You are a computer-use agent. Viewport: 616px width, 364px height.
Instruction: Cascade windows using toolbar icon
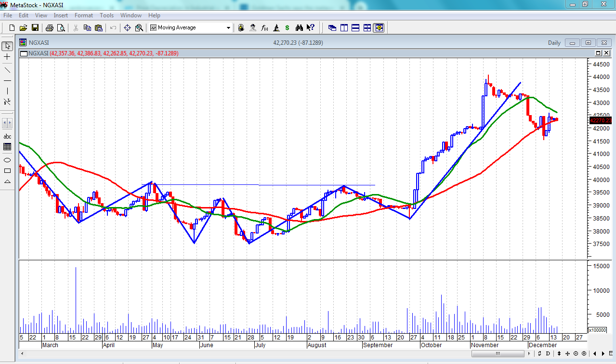click(332, 28)
